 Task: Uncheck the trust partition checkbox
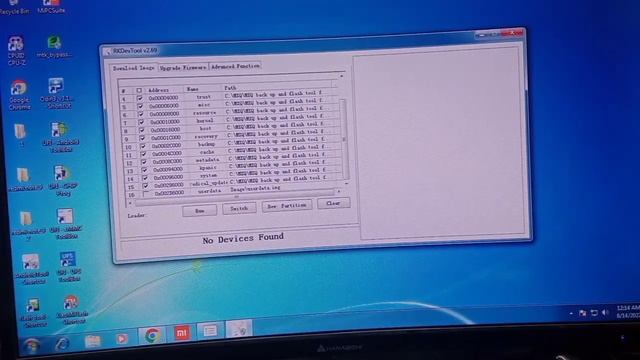pyautogui.click(x=140, y=98)
